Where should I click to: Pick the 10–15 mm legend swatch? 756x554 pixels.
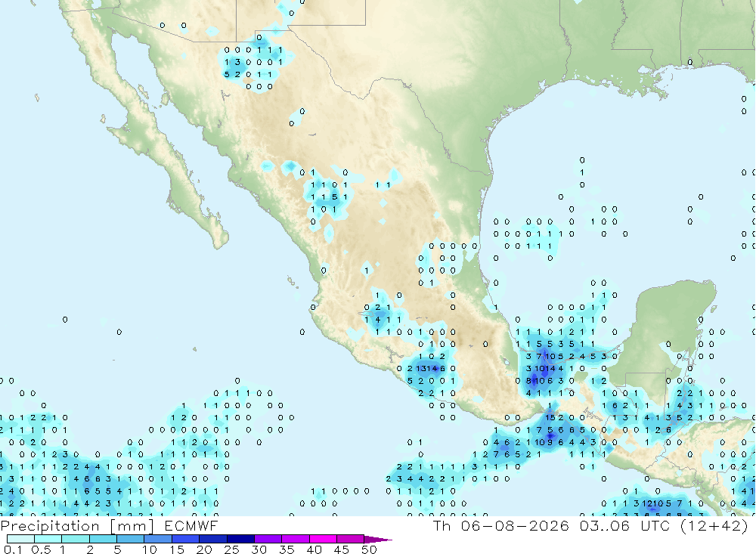(158, 539)
